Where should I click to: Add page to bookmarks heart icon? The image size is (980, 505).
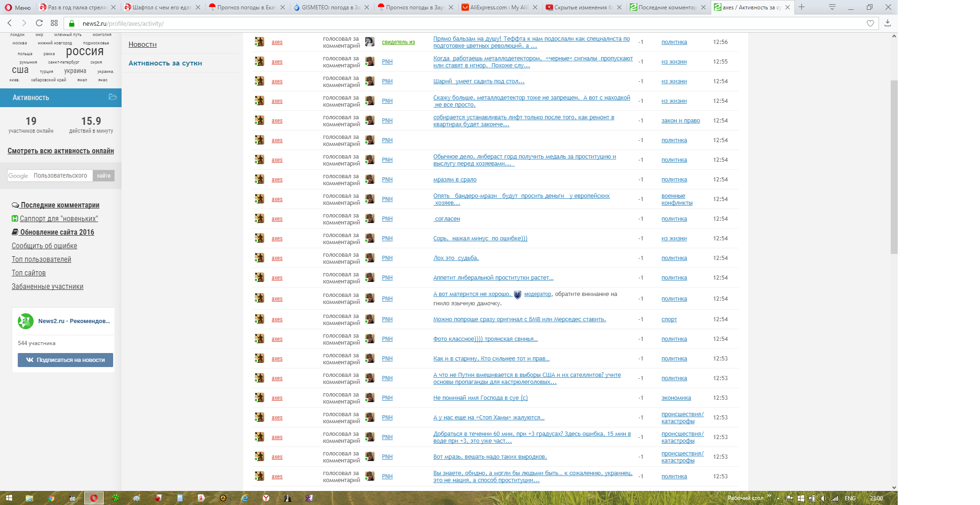click(x=870, y=23)
